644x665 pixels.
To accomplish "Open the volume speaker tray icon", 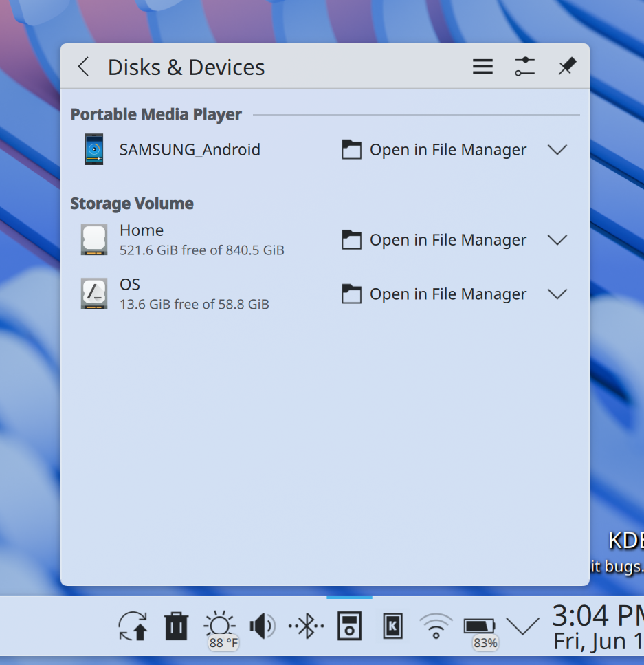I will [x=263, y=626].
